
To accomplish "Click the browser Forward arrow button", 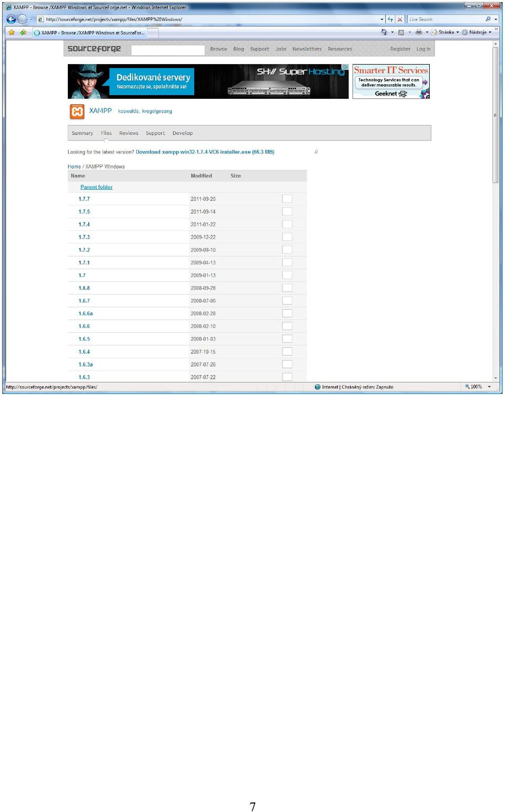I will click(22, 19).
